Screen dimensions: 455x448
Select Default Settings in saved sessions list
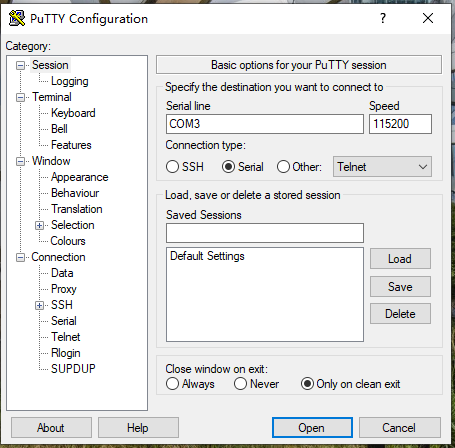point(207,256)
